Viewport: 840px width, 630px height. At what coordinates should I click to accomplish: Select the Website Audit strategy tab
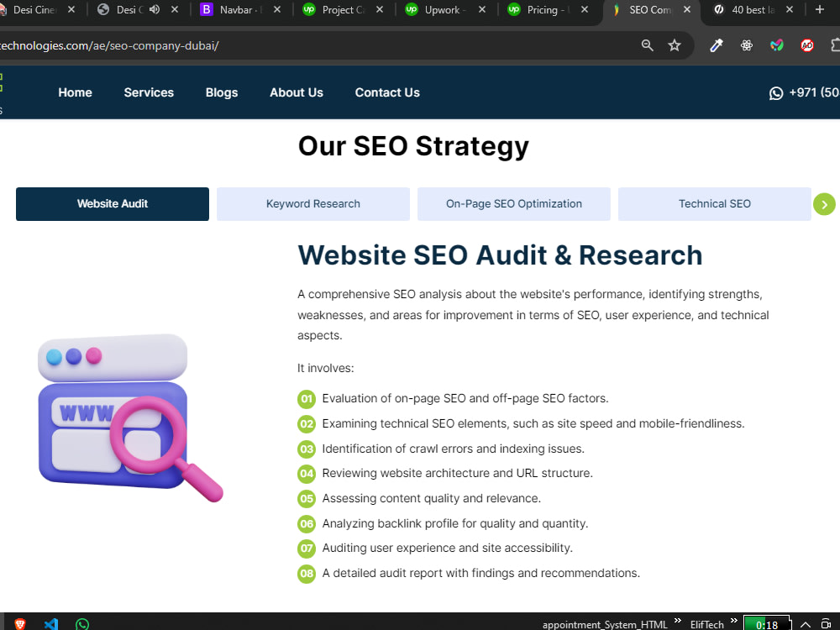113,204
